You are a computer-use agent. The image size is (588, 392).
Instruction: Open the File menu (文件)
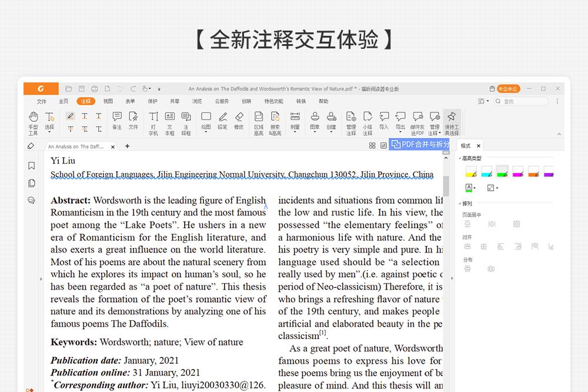(x=42, y=101)
